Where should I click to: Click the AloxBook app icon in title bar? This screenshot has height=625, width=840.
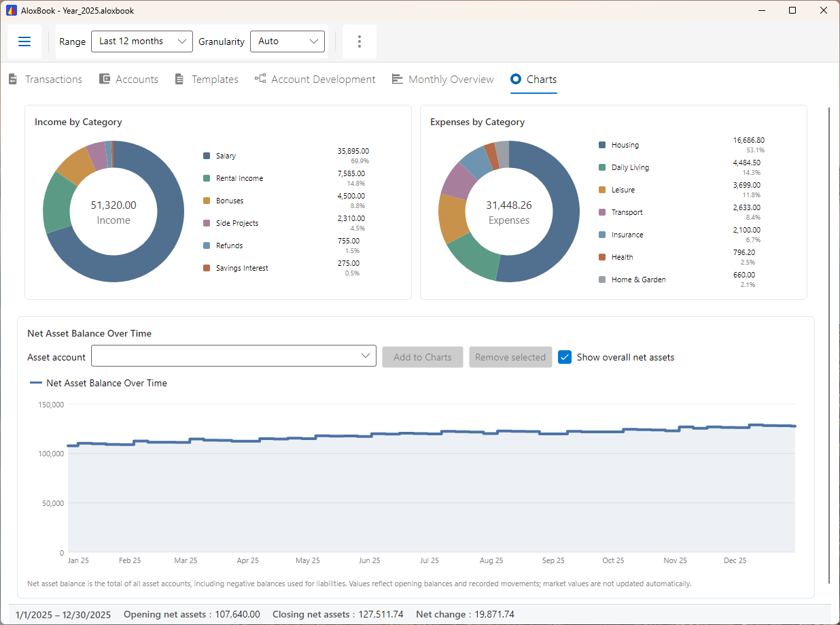point(11,11)
